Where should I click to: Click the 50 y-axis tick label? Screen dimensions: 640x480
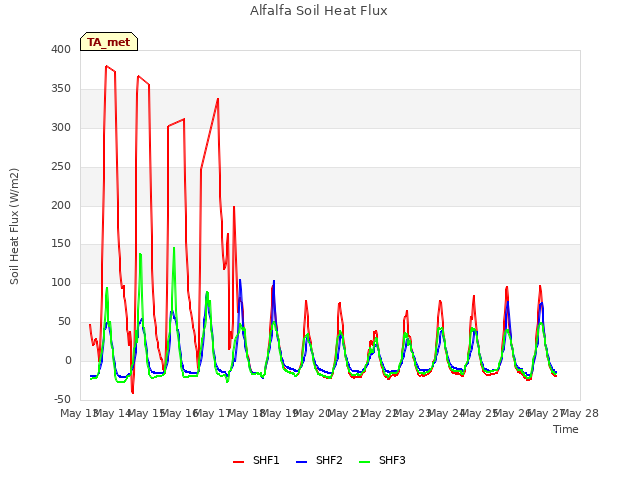coord(64,322)
